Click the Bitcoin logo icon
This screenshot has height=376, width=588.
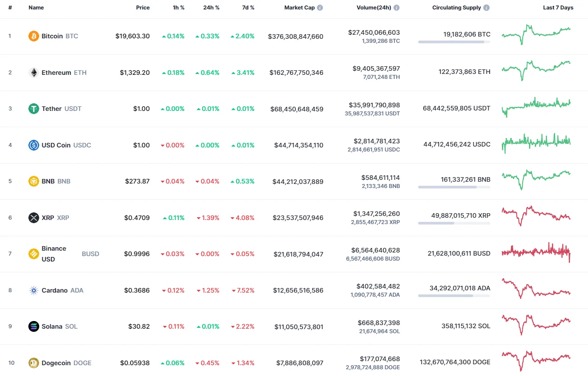[33, 36]
